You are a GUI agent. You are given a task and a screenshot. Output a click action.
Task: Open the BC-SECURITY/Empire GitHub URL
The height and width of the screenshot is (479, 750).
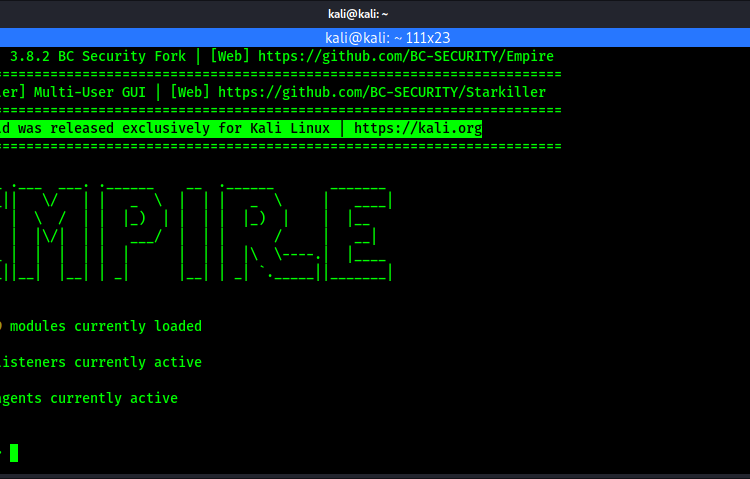tap(405, 56)
